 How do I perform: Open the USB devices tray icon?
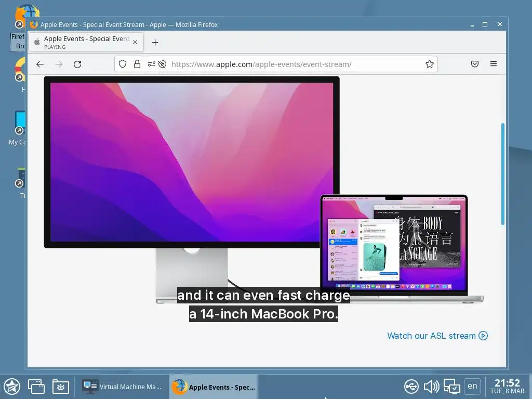click(x=411, y=387)
